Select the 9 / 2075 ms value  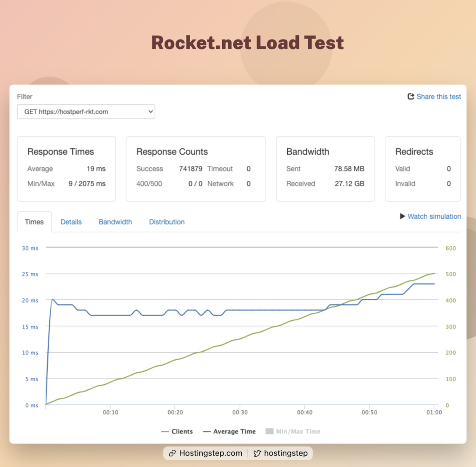click(x=87, y=184)
